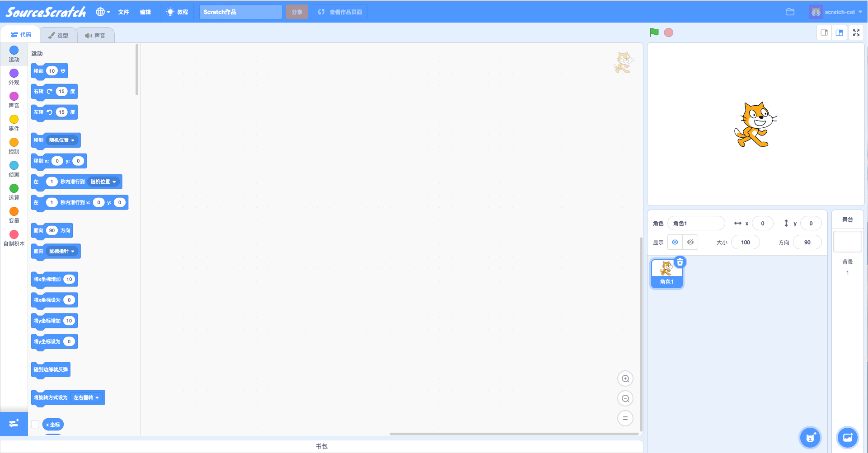The height and width of the screenshot is (453, 868).
Task: Delete 角色1 with the trash icon
Action: (680, 262)
